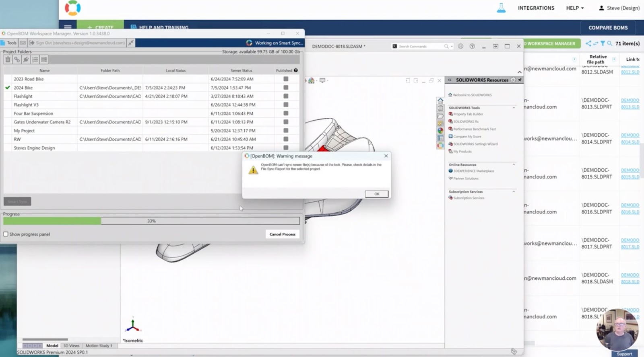Open the INTEGRATIONS menu item

pyautogui.click(x=536, y=8)
